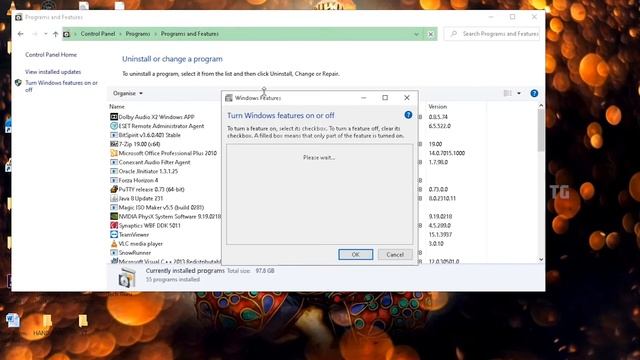The height and width of the screenshot is (360, 640).
Task: Click the TeamViewer name text
Action: pyautogui.click(x=134, y=235)
